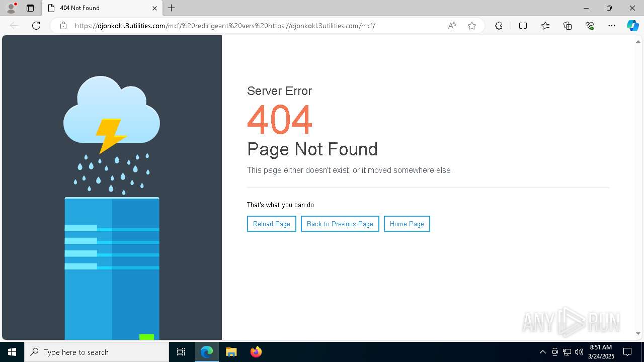The image size is (644, 362).
Task: Open the Collections icon
Action: 568,26
